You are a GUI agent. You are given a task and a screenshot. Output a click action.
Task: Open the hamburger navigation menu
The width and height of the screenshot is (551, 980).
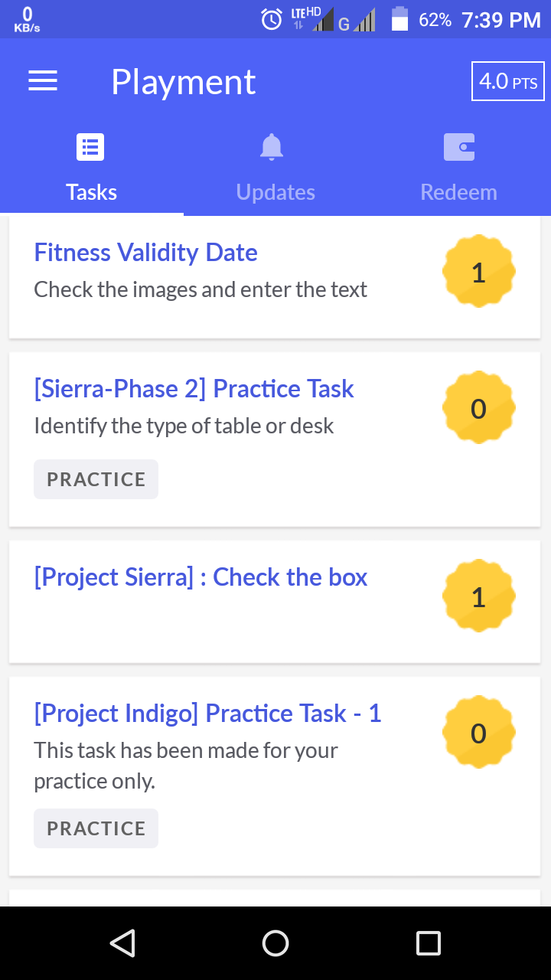(43, 81)
